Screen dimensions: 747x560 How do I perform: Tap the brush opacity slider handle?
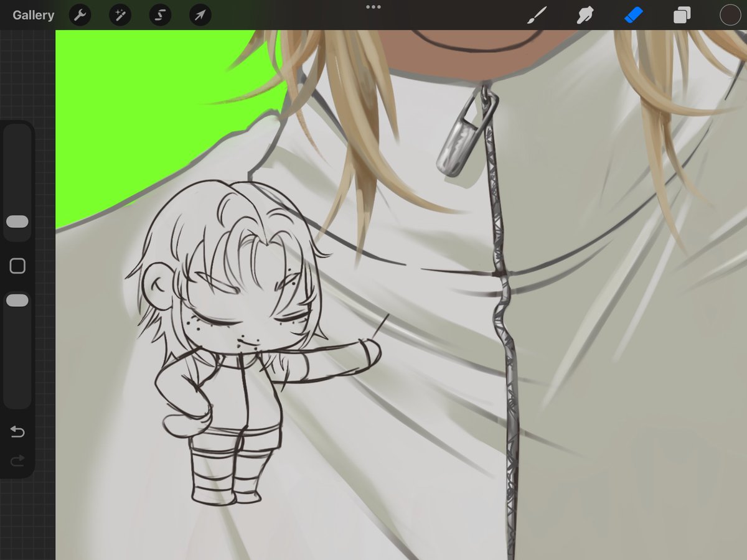coord(17,301)
